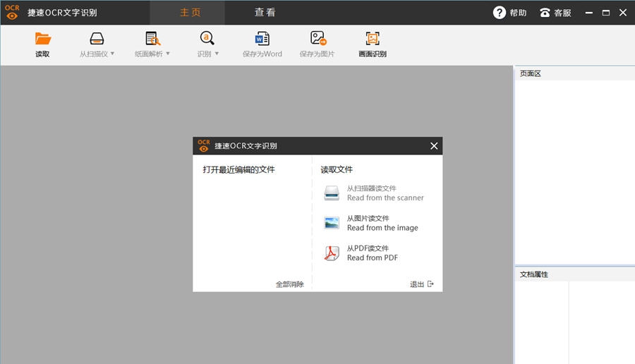Select the 画面识别 screen recognition tool
Screen dimensions: 635x364
point(373,39)
